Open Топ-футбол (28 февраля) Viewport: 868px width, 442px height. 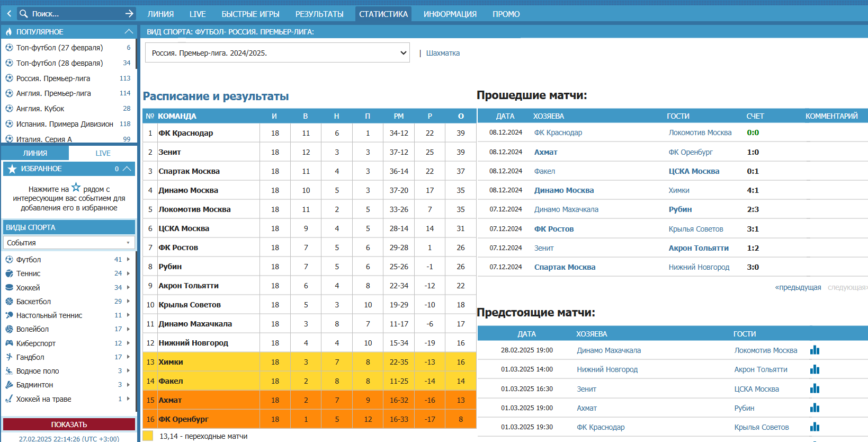click(60, 63)
